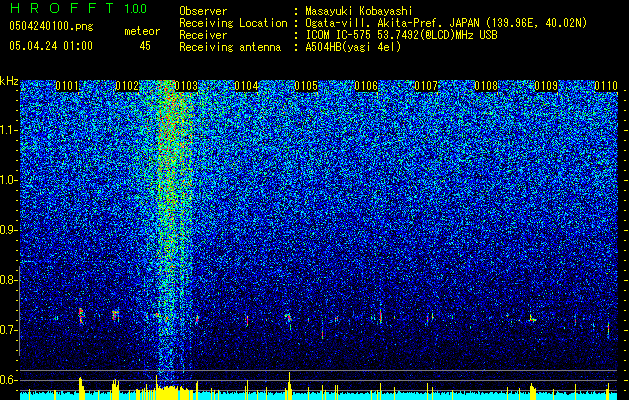Viewport: 629px width, 400px height.
Task: Click time marker 0105
Action: [x=306, y=86]
